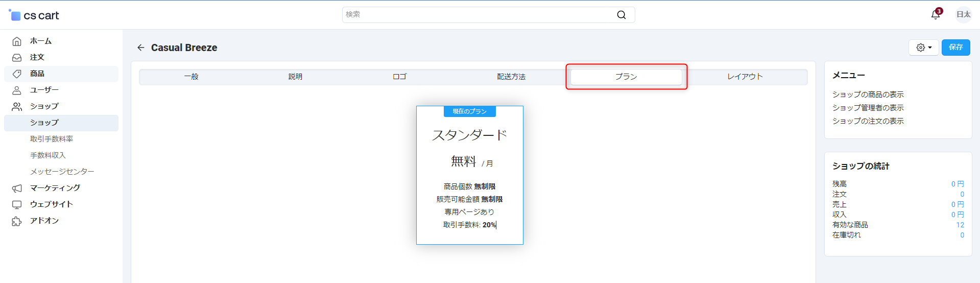Viewport: 980px width, 283px height.
Task: Open the ショップの注文の表示 link
Action: [x=868, y=121]
